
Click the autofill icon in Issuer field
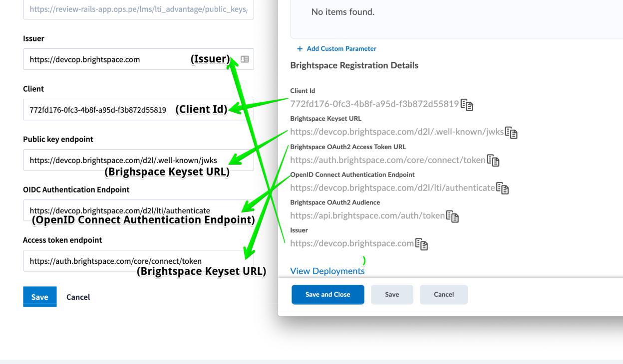[x=244, y=59]
